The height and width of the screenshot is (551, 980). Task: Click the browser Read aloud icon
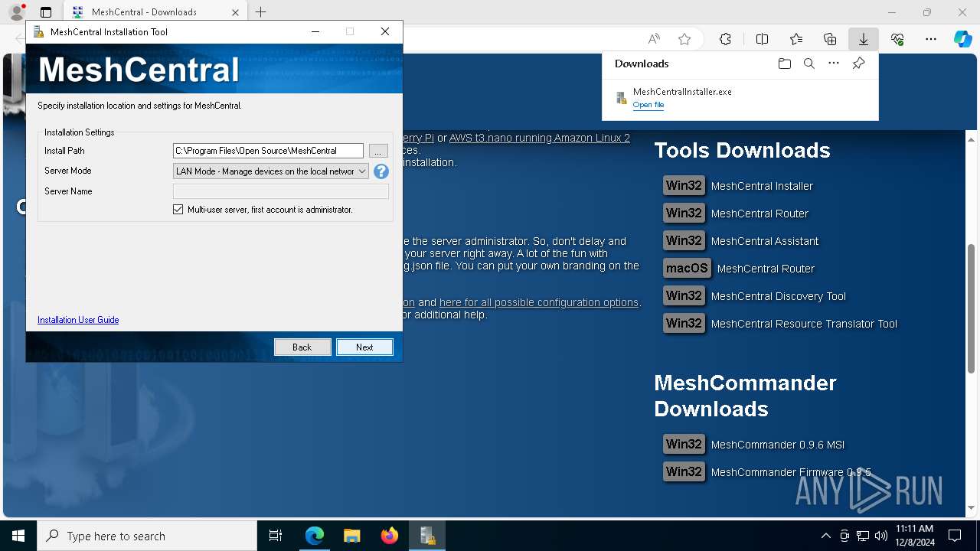[x=654, y=39]
